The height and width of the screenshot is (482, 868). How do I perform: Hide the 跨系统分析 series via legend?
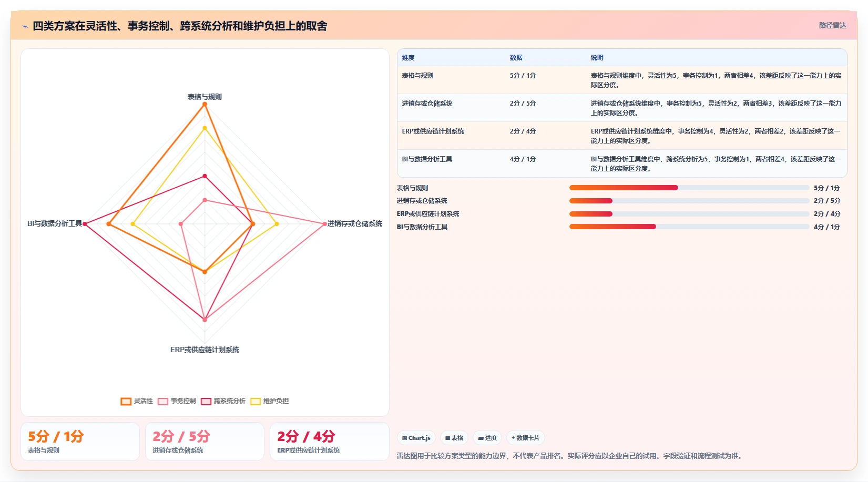(223, 401)
